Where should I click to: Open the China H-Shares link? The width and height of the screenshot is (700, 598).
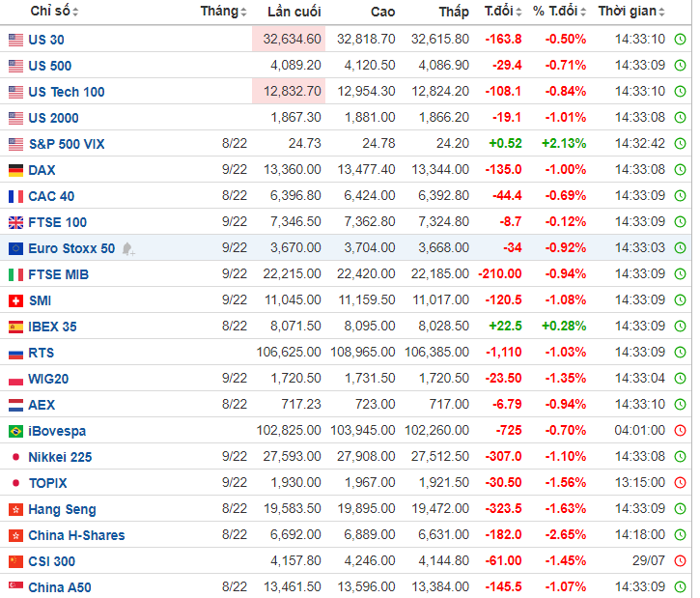[x=76, y=535]
